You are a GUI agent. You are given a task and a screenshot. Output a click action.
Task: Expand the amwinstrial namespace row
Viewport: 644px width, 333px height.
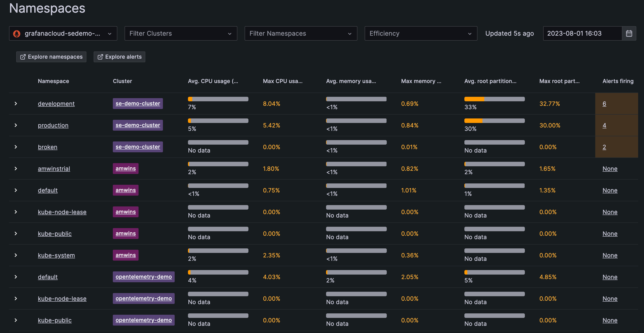pyautogui.click(x=16, y=169)
